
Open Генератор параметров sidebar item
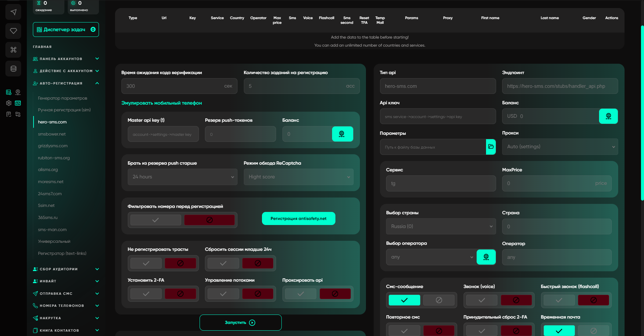click(62, 98)
